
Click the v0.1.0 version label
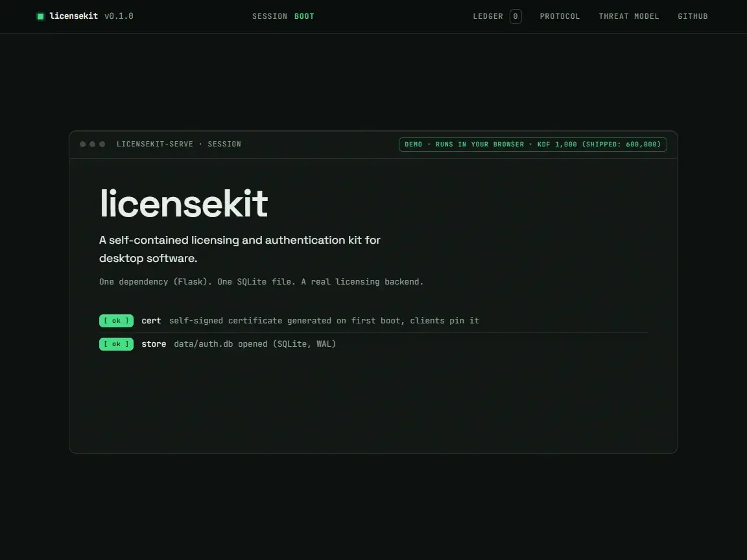pos(119,16)
